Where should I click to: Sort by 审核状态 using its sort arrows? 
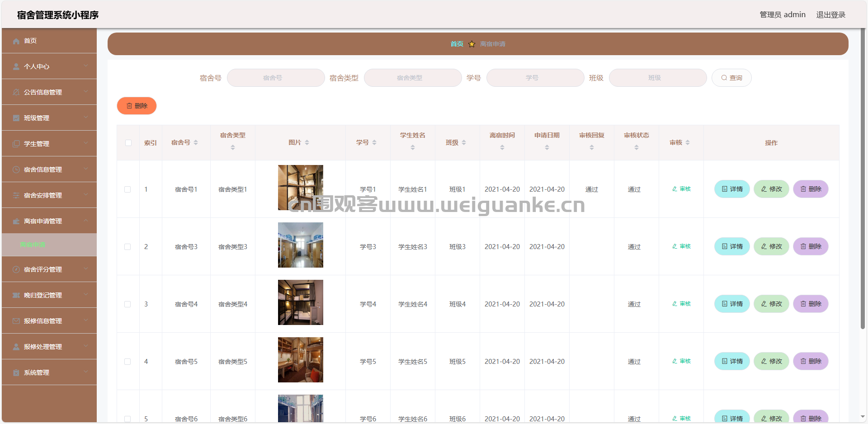(x=637, y=148)
